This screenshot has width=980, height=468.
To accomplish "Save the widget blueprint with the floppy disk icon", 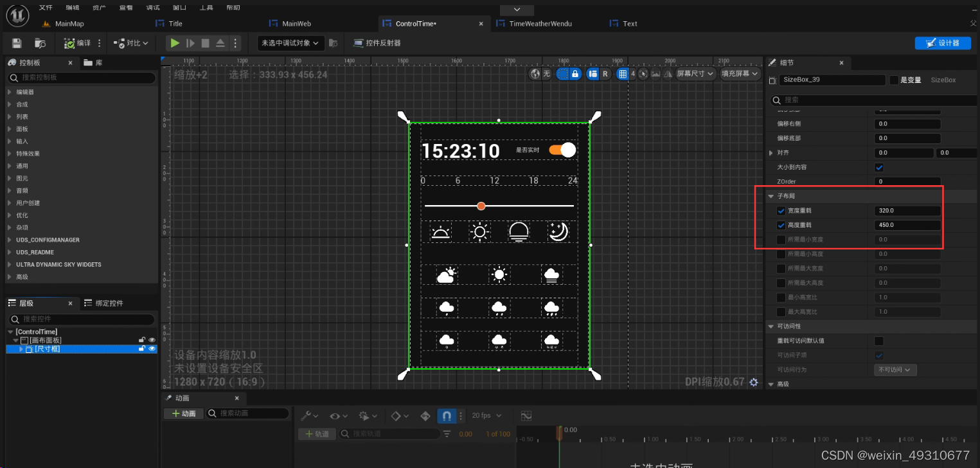I will point(17,43).
